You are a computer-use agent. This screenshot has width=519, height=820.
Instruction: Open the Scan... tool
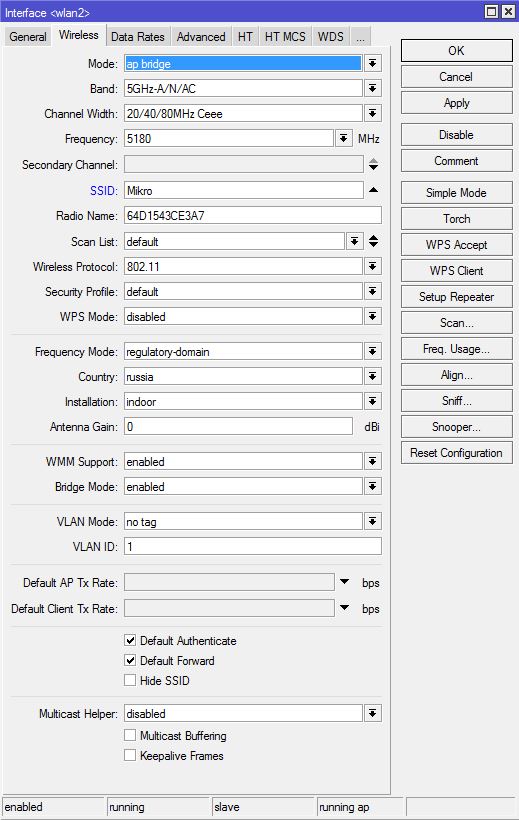click(x=456, y=323)
